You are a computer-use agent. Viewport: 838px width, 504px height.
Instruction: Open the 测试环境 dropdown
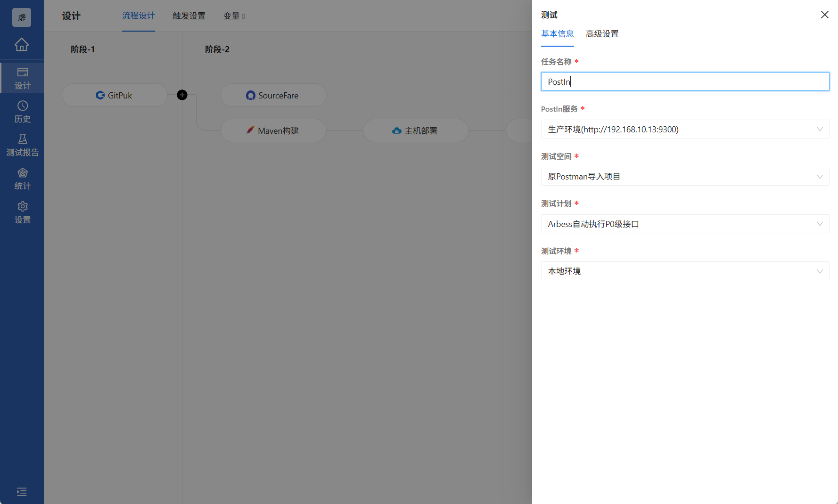click(x=685, y=271)
